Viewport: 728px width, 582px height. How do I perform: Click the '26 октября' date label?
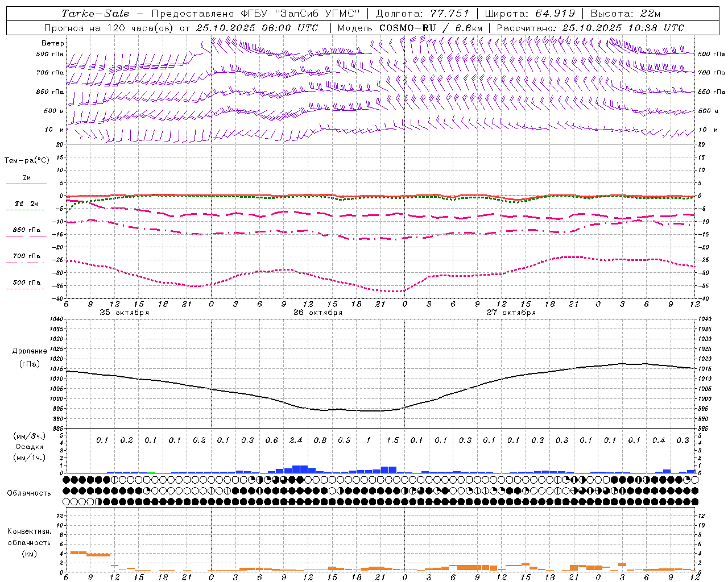pos(318,312)
